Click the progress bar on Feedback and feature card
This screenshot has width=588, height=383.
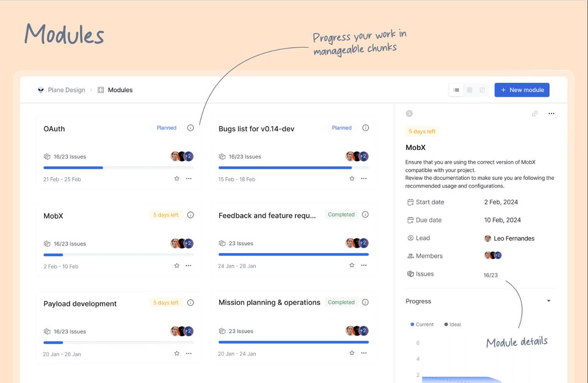[293, 255]
